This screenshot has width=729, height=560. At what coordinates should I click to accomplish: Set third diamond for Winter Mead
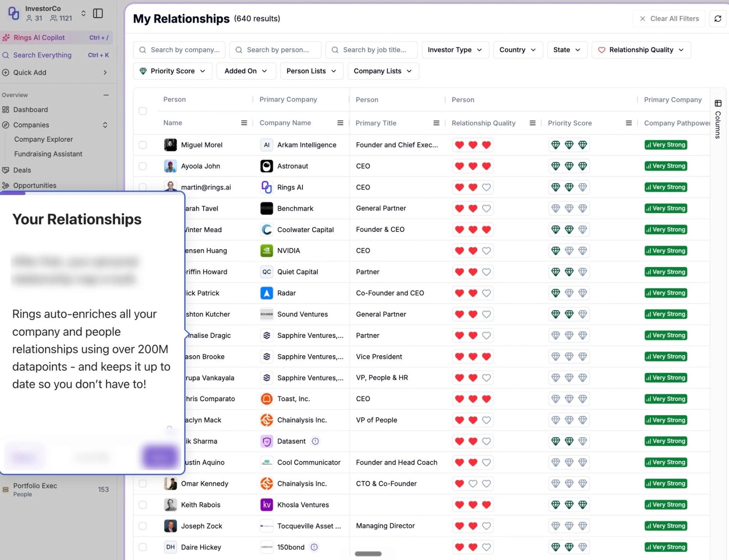pyautogui.click(x=582, y=230)
